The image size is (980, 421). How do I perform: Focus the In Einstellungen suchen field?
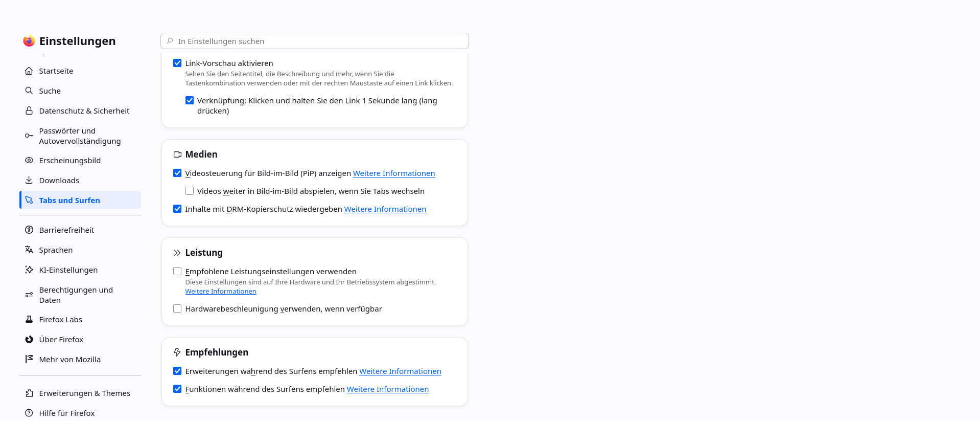315,41
